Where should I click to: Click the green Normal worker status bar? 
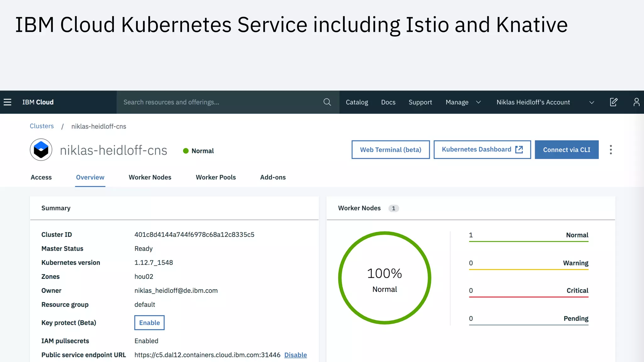click(x=529, y=241)
